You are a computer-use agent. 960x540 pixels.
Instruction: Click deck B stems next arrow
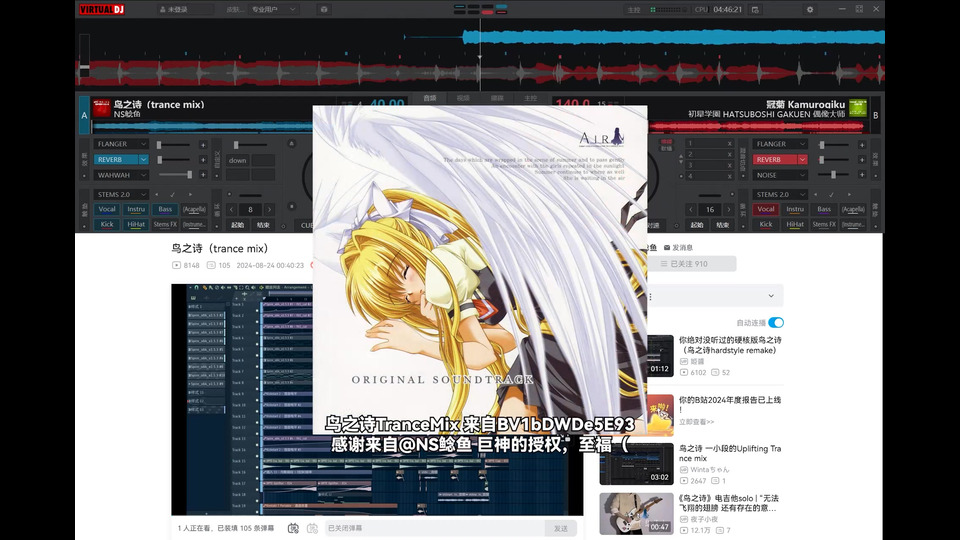(849, 195)
